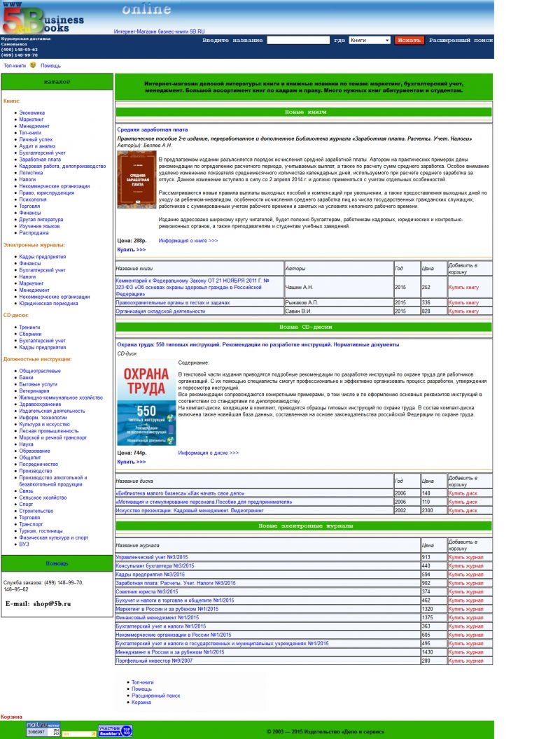Screen dimensions: 560x739
Task: Open the Здравоохранение category
Action: [x=40, y=404]
